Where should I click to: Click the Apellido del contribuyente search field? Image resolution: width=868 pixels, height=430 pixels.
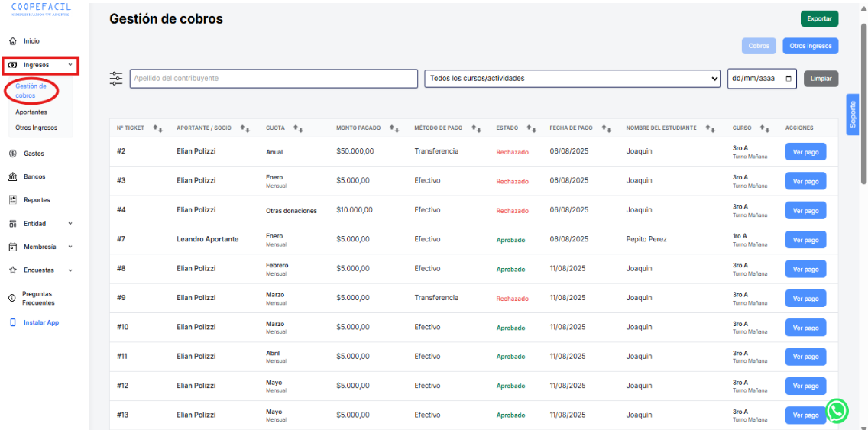274,79
